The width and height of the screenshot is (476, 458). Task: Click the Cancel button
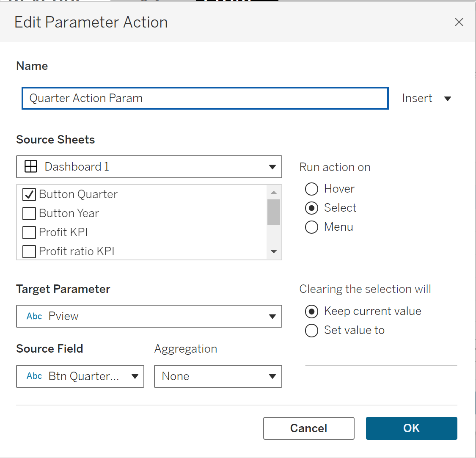(x=308, y=428)
